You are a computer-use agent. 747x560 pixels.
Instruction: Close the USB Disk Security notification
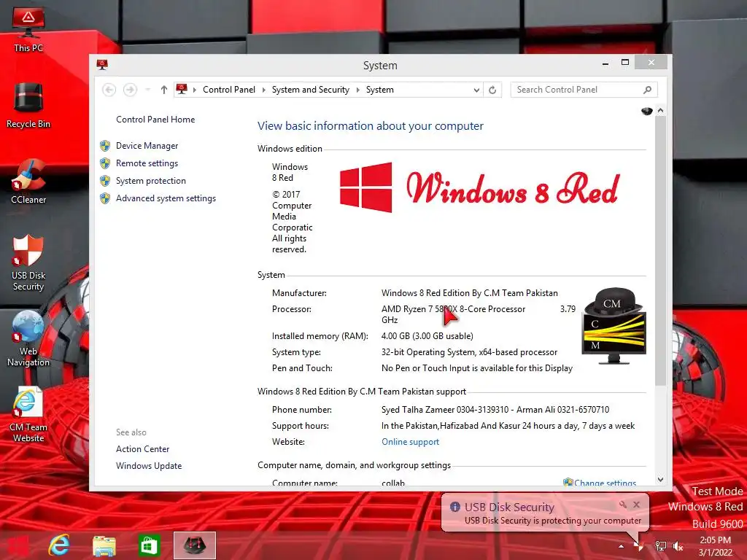636,505
